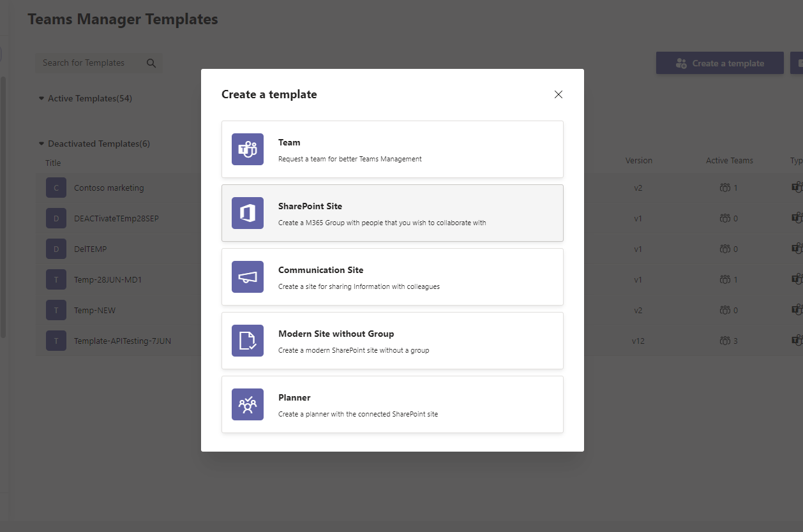
Task: Close the Create a template dialog
Action: click(x=559, y=94)
